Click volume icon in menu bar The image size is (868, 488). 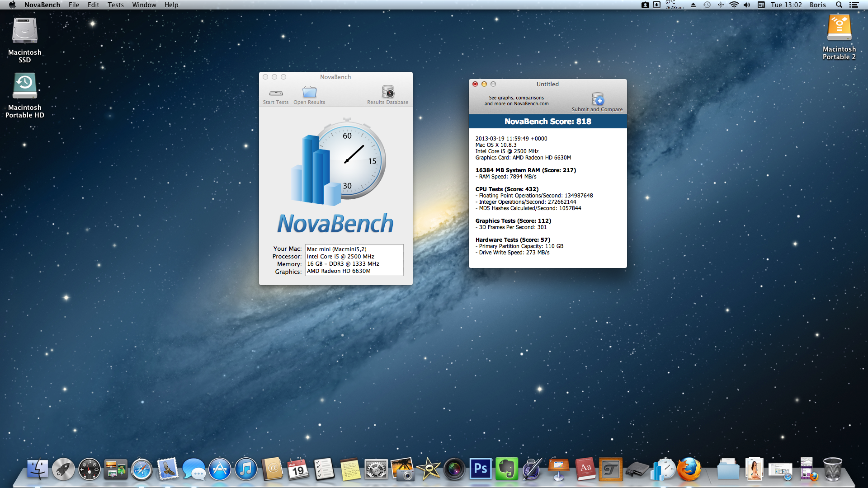pyautogui.click(x=747, y=5)
